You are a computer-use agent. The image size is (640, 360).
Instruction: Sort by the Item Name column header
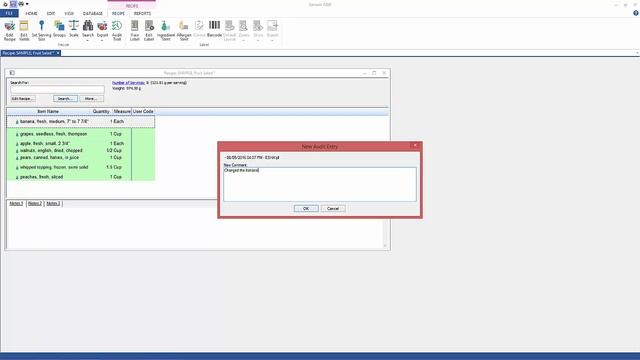(x=48, y=111)
